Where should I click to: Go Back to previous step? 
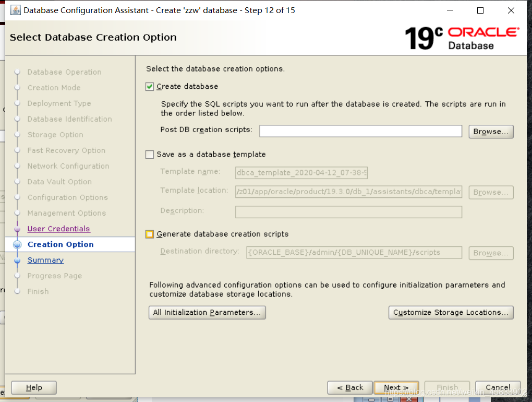(350, 387)
